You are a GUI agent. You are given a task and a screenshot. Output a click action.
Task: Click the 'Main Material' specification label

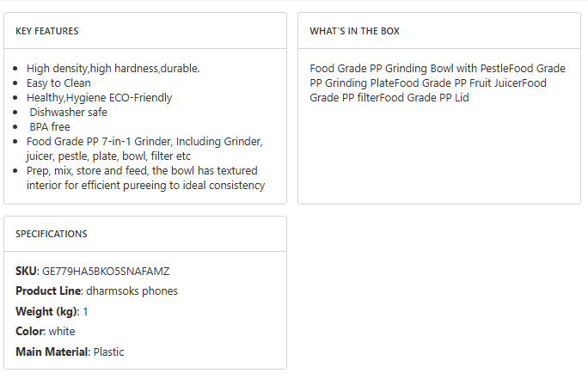[52, 352]
